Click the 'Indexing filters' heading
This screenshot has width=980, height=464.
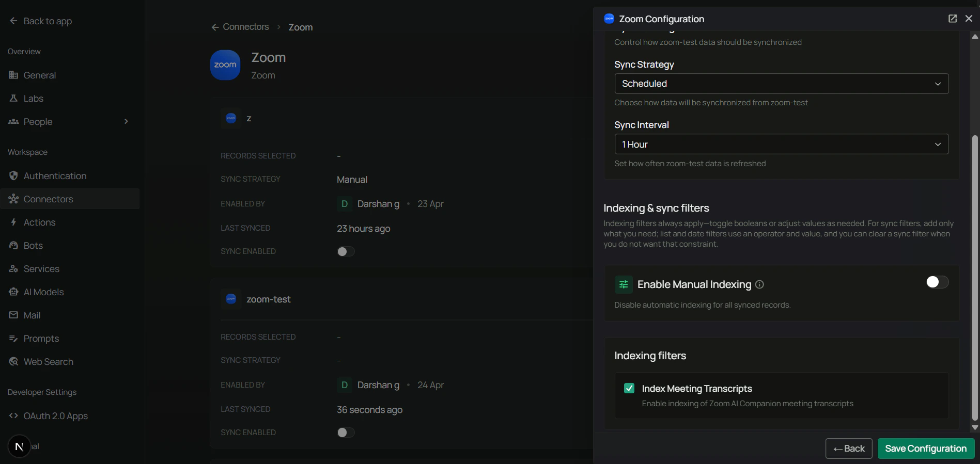(650, 356)
